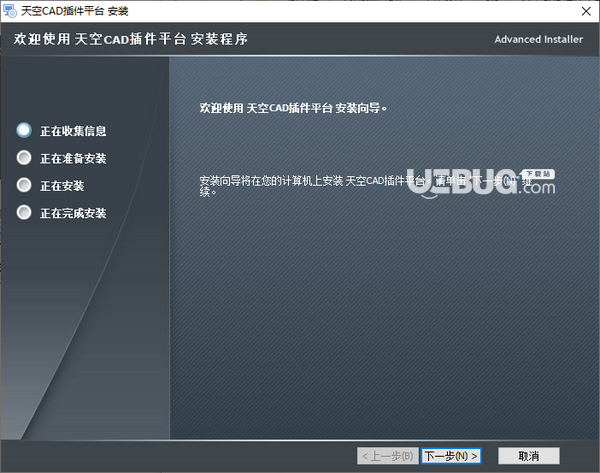Image resolution: width=600 pixels, height=473 pixels.
Task: Click the paragraph starting 安装向导将在您的计算机上安装
Action: [x=366, y=186]
